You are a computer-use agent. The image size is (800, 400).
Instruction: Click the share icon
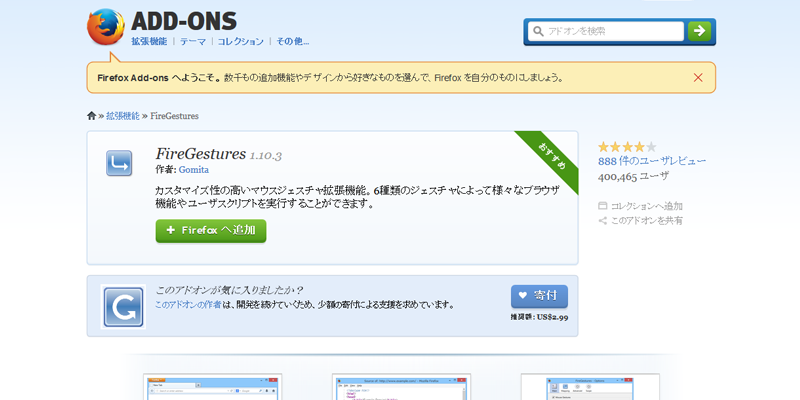tap(603, 221)
